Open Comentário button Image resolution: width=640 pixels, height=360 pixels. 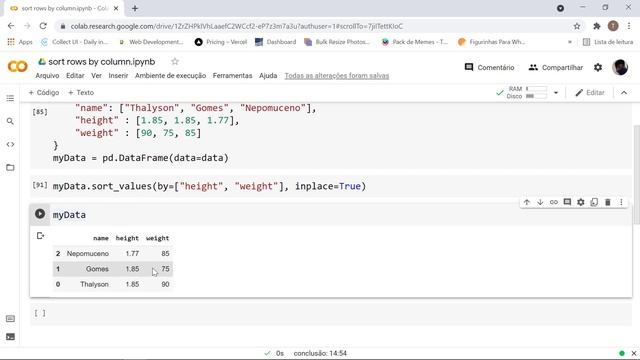click(x=489, y=67)
